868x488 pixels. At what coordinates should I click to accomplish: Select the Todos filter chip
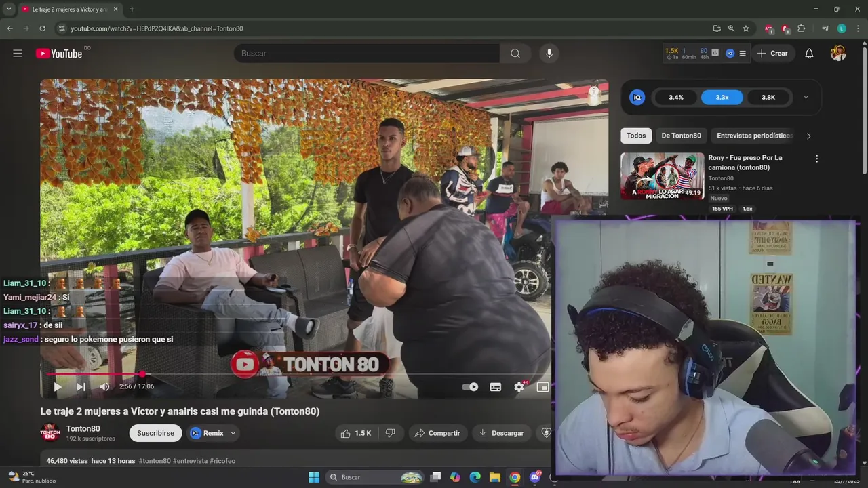[x=636, y=136]
